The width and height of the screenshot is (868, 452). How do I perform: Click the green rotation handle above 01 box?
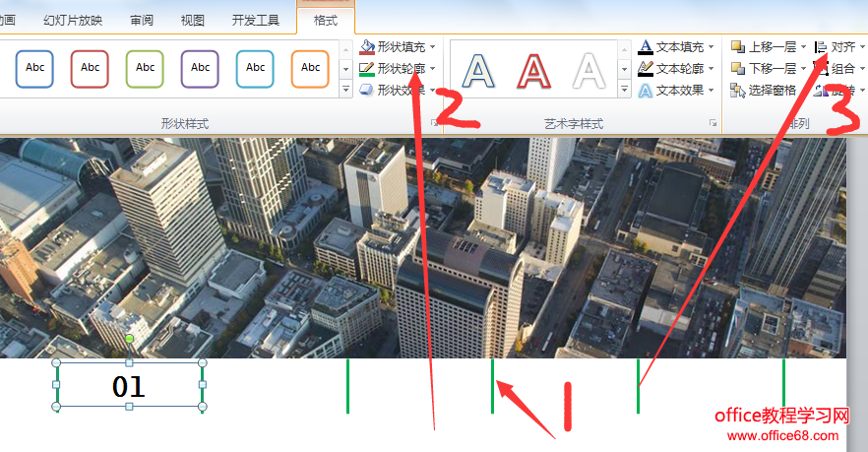pos(129,339)
